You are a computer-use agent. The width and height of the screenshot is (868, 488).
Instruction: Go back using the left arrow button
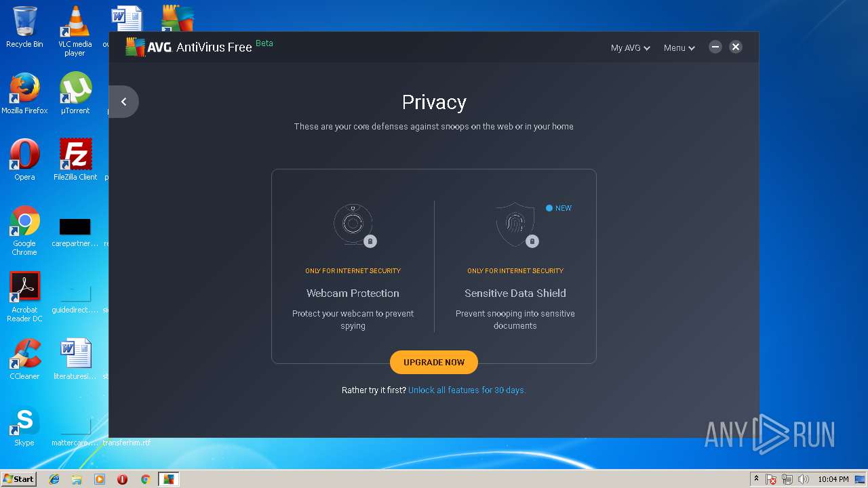coord(123,102)
